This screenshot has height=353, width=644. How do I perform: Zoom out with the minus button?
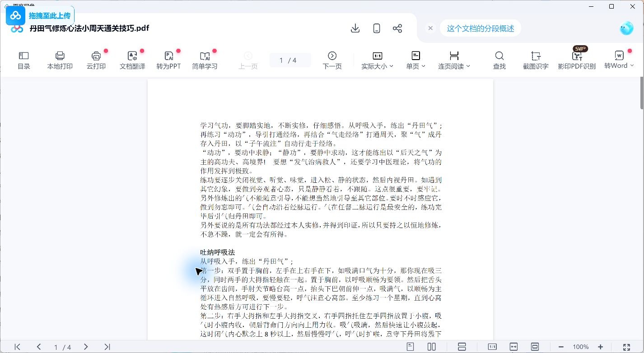tap(561, 347)
